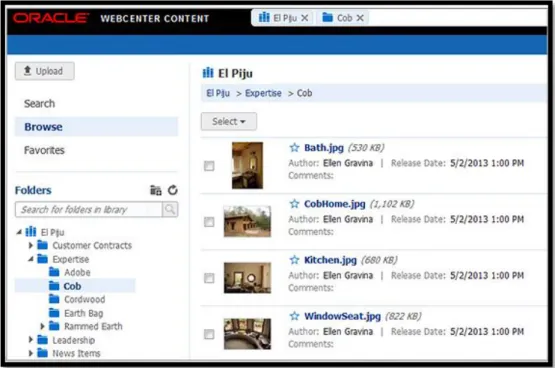Open the CobHome.jpg file link
The width and height of the screenshot is (555, 368).
334,204
